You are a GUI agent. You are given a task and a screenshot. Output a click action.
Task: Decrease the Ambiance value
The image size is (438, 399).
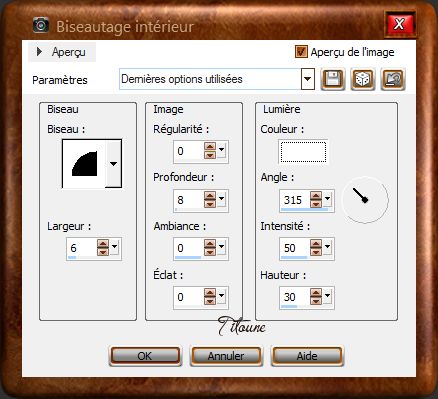click(210, 252)
